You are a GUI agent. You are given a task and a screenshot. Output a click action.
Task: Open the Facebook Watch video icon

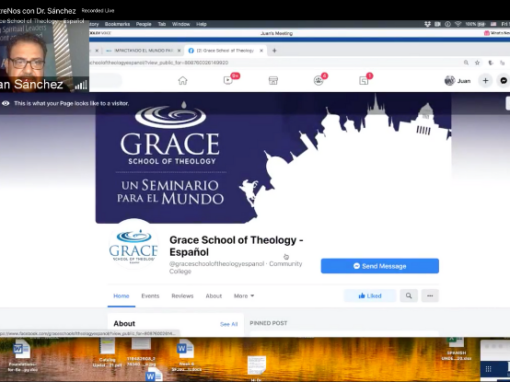click(228, 80)
